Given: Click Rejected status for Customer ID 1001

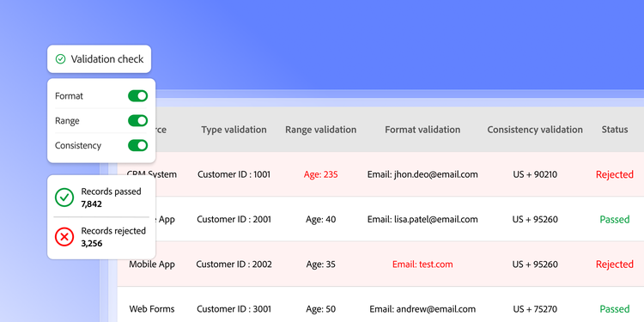Looking at the screenshot, I should 615,174.
